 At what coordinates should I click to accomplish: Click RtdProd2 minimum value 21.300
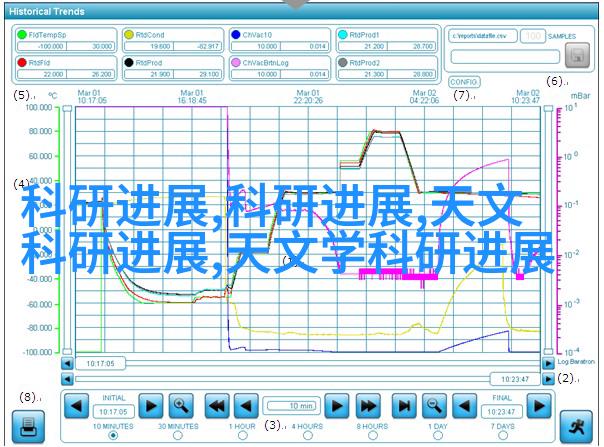coord(362,74)
